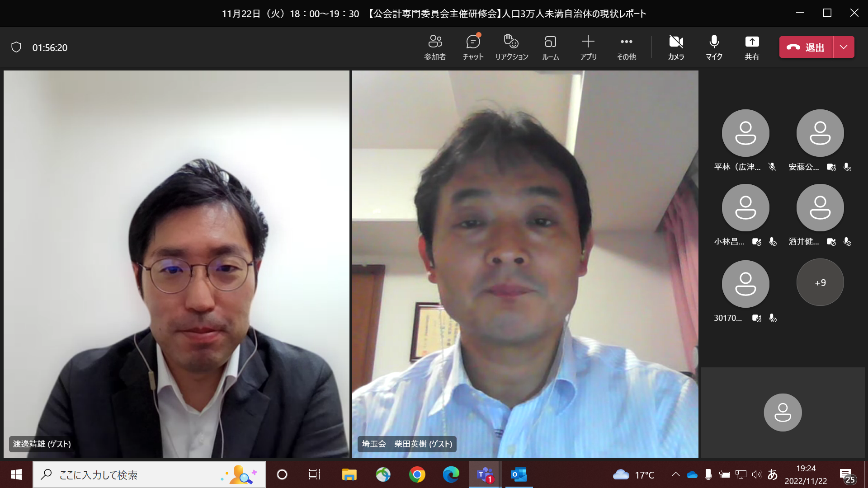
Task: Minimize the Teams meeting window
Action: [x=800, y=13]
